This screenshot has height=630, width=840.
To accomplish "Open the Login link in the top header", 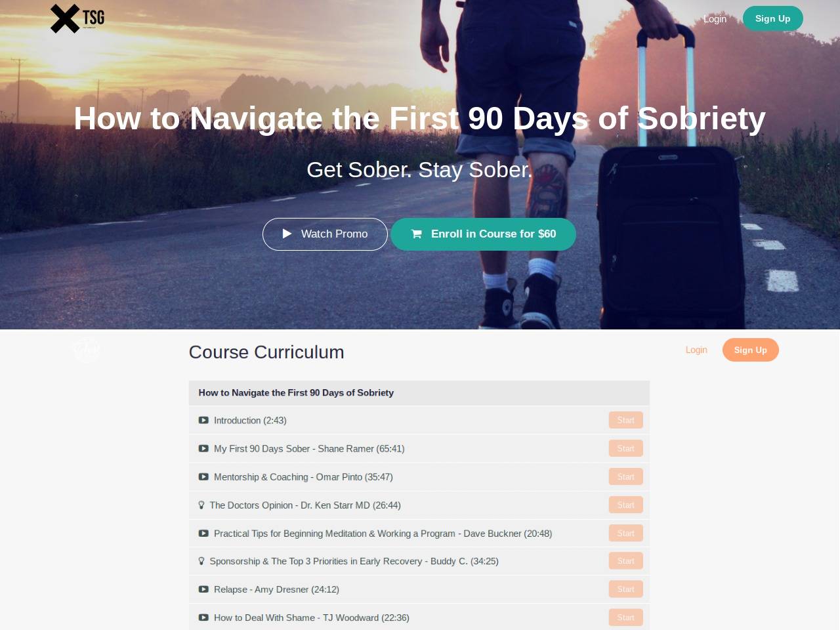I will (x=715, y=19).
